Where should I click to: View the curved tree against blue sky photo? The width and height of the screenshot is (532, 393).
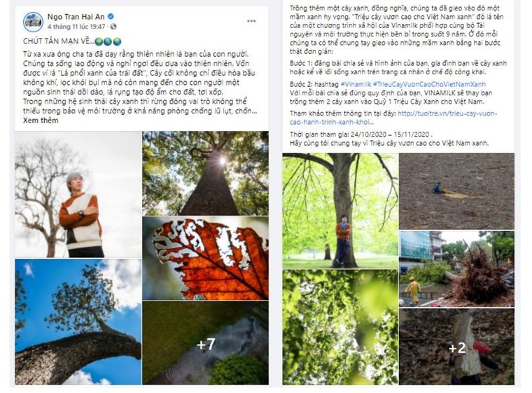point(78,322)
